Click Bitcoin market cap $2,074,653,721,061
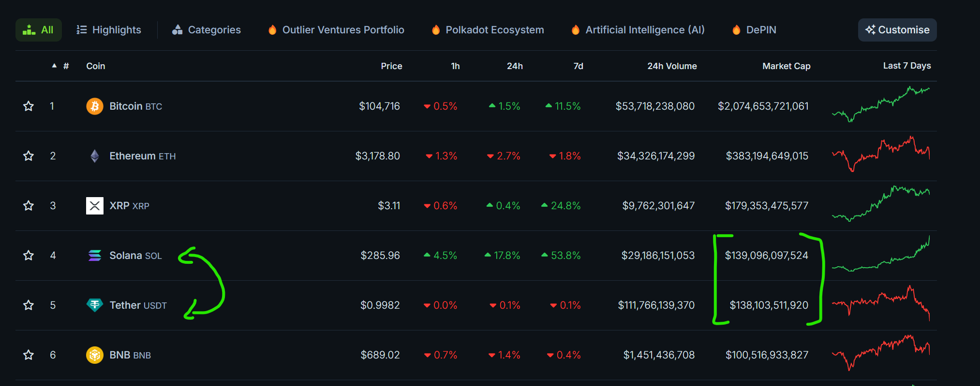 click(763, 106)
